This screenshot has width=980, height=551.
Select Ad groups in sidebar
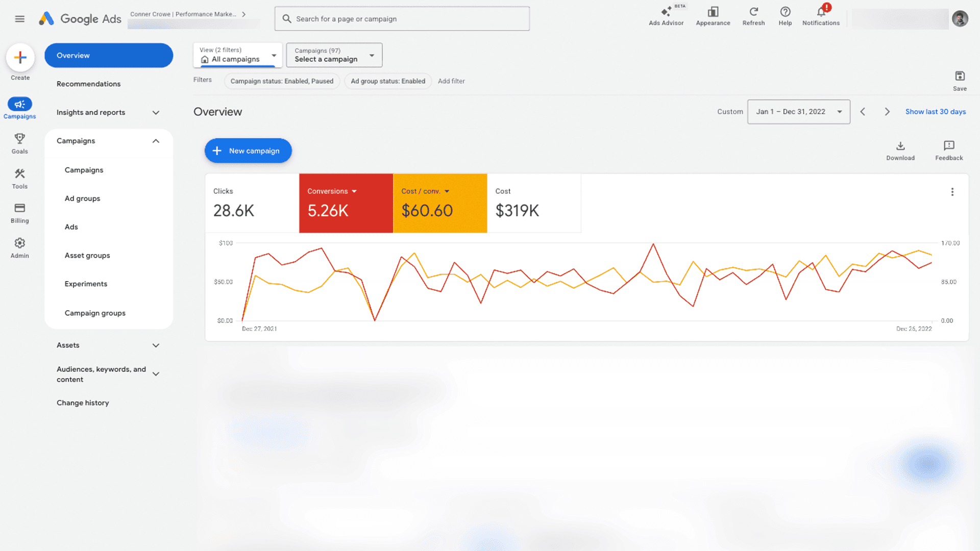pos(82,198)
